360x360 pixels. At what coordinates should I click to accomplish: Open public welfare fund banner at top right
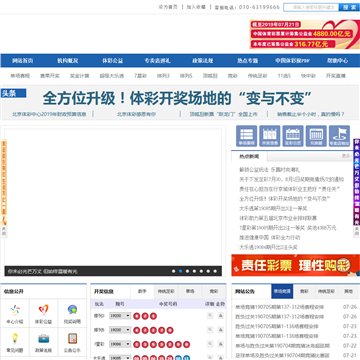305,34
